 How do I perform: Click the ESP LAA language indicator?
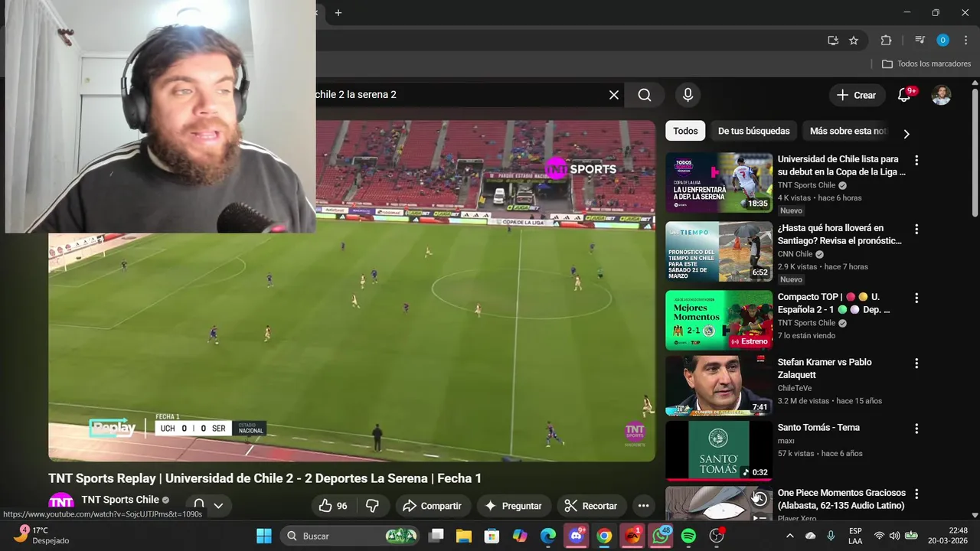[855, 536]
